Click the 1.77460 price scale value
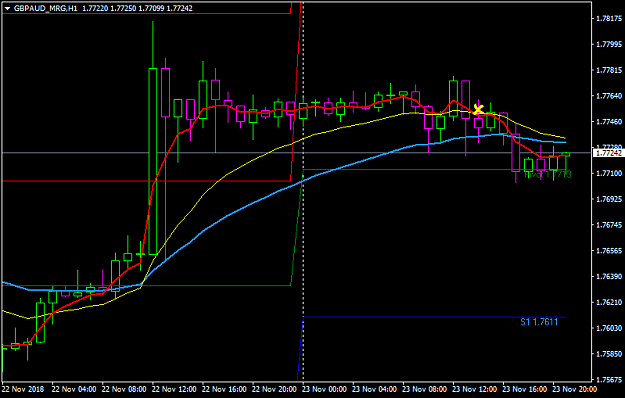The height and width of the screenshot is (398, 625). (x=609, y=122)
